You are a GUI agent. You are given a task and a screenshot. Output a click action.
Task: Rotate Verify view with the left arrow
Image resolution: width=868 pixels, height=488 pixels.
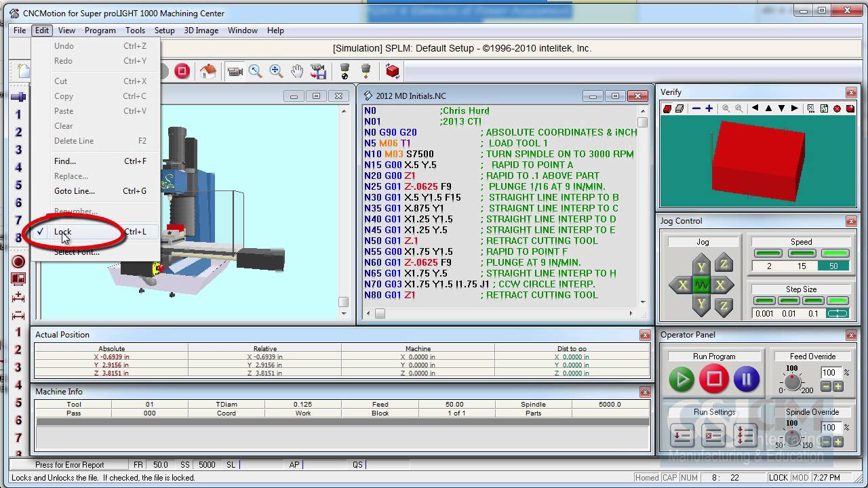[x=755, y=108]
